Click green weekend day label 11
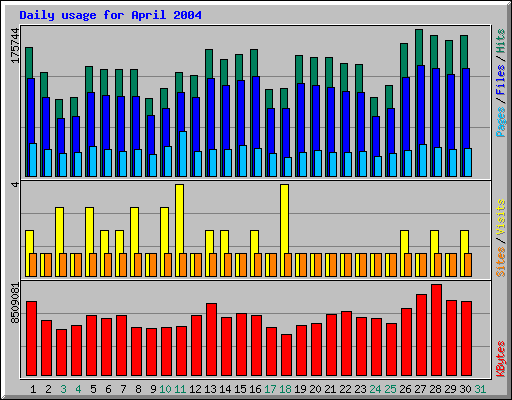 [x=180, y=389]
